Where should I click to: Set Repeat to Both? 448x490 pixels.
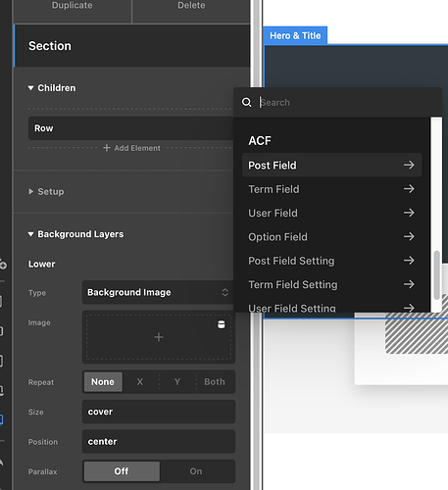click(x=215, y=381)
